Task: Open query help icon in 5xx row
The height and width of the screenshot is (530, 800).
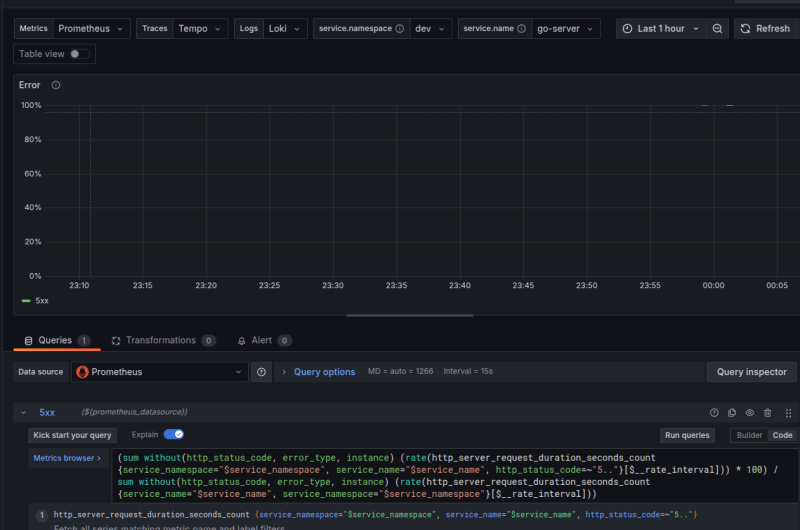Action: [x=714, y=412]
